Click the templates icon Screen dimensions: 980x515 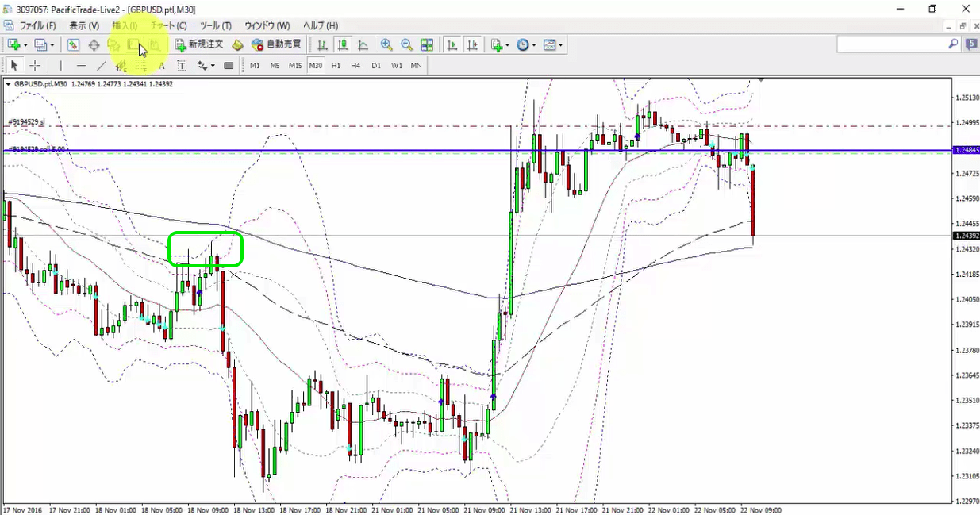click(x=549, y=45)
